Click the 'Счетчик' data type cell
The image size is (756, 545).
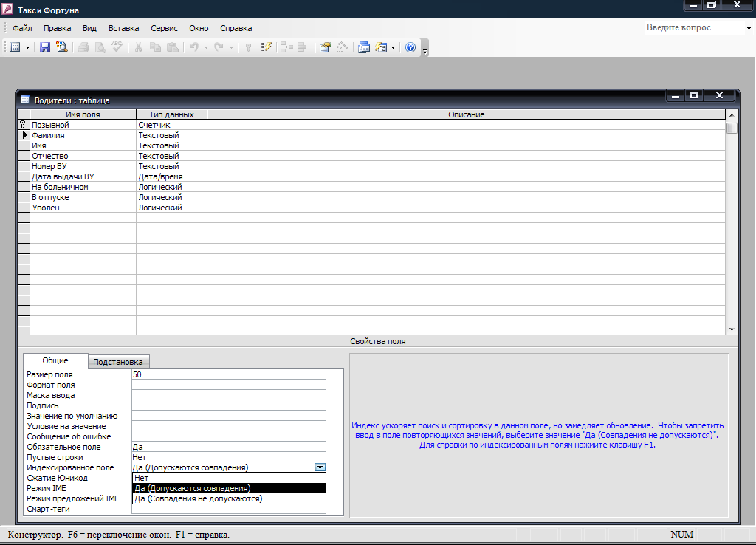171,125
